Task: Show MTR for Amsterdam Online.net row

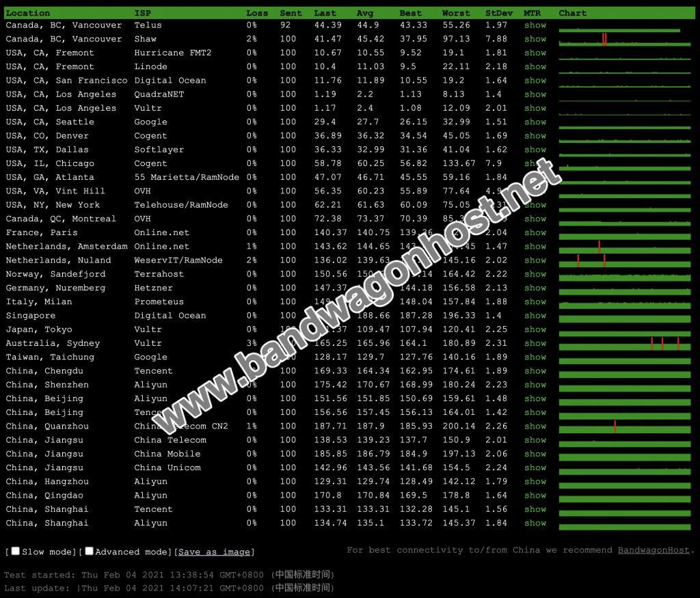Action: coord(535,247)
